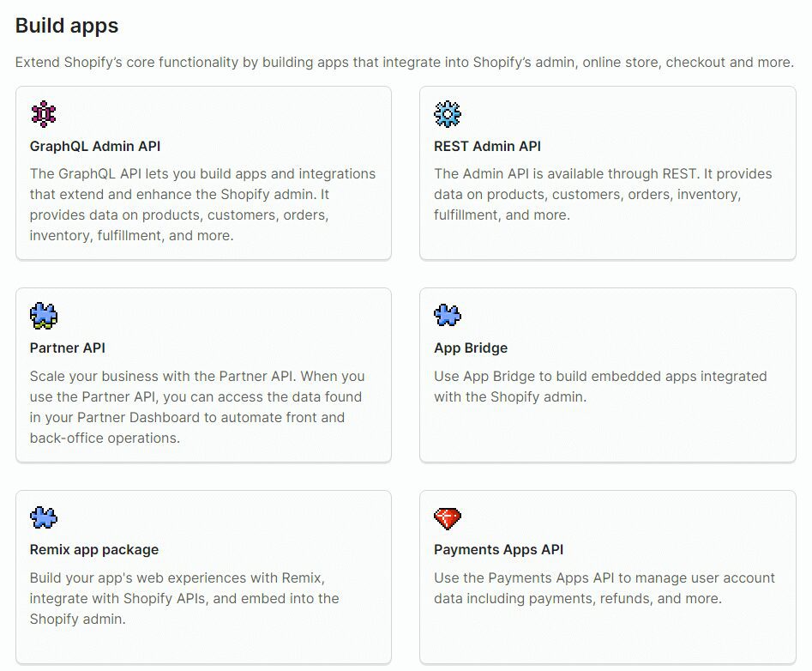The image size is (812, 671).
Task: Click the Remix app package icon
Action: point(43,517)
